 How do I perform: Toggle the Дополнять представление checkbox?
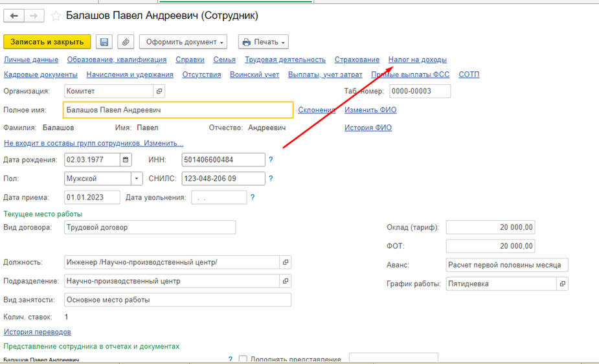pyautogui.click(x=243, y=359)
